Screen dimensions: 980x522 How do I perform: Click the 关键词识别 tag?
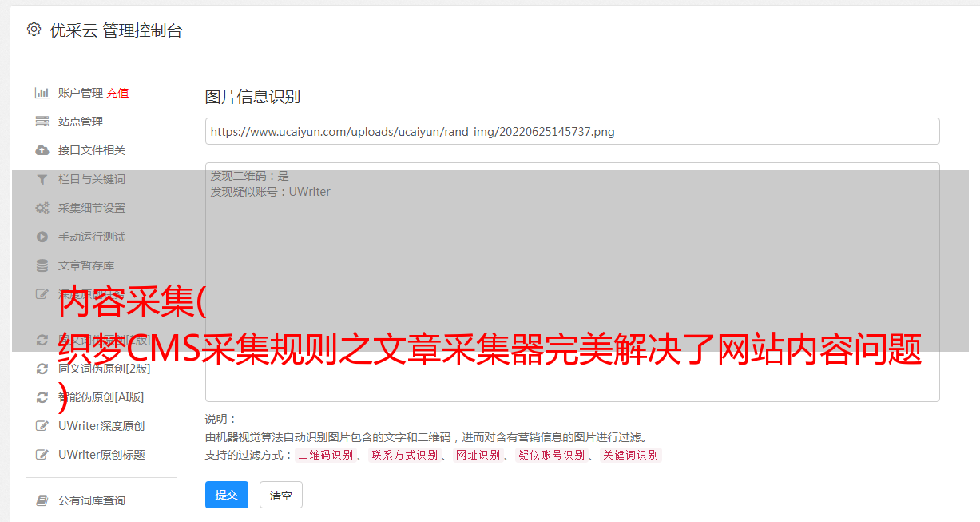point(631,455)
